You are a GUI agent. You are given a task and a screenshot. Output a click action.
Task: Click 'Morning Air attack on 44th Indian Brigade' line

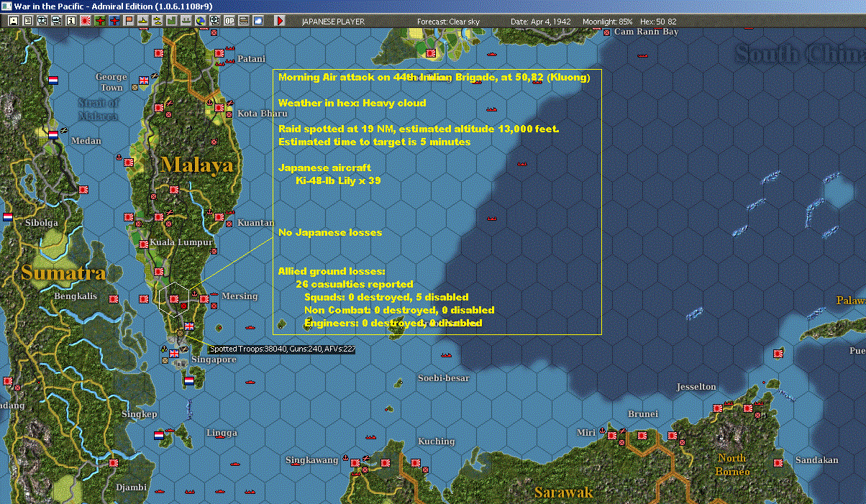pyautogui.click(x=434, y=78)
